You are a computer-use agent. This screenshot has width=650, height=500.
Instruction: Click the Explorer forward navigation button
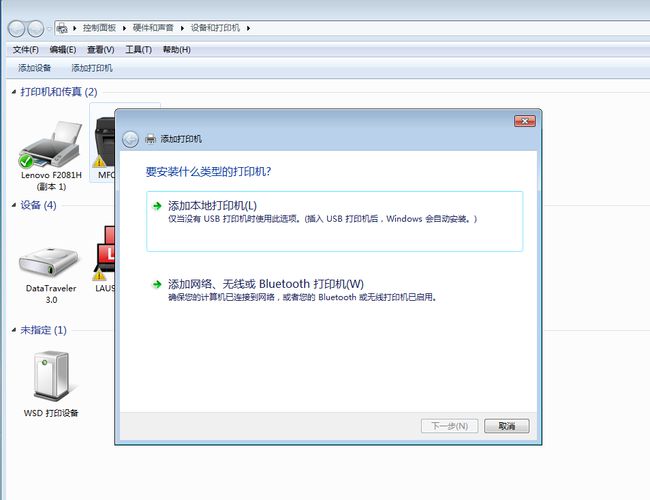(36, 29)
